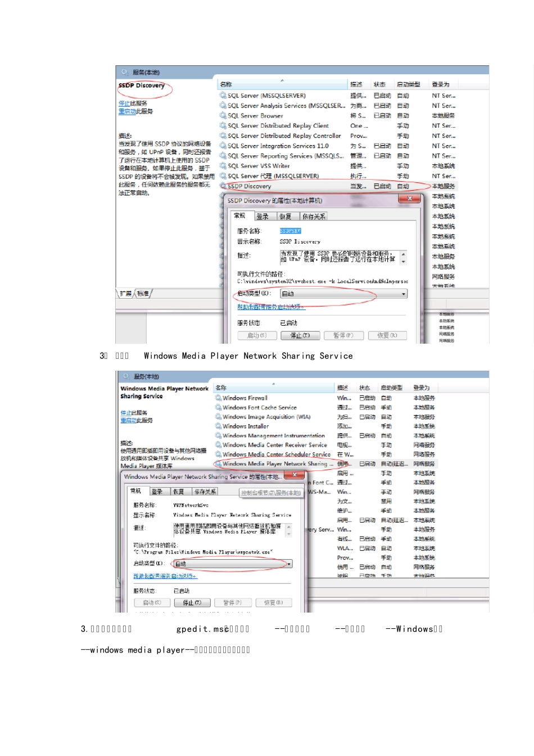The height and width of the screenshot is (756, 534).
Task: Close the SSDP Discovery properties dialog
Action: tap(409, 199)
